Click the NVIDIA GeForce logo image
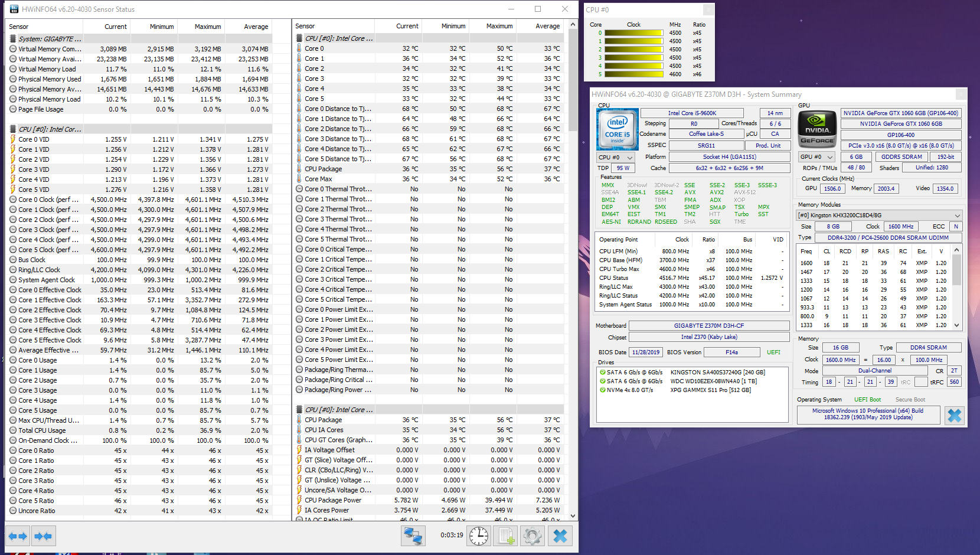Image resolution: width=980 pixels, height=555 pixels. (817, 129)
